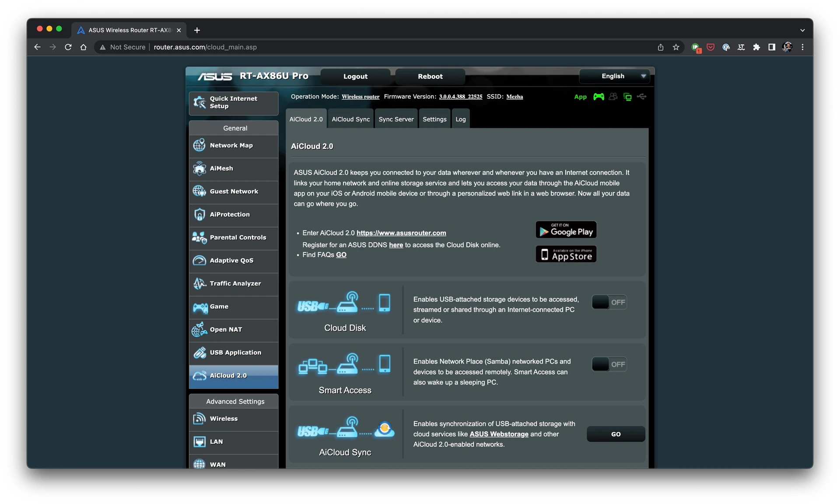
Task: Click the Reboot button
Action: click(x=430, y=76)
